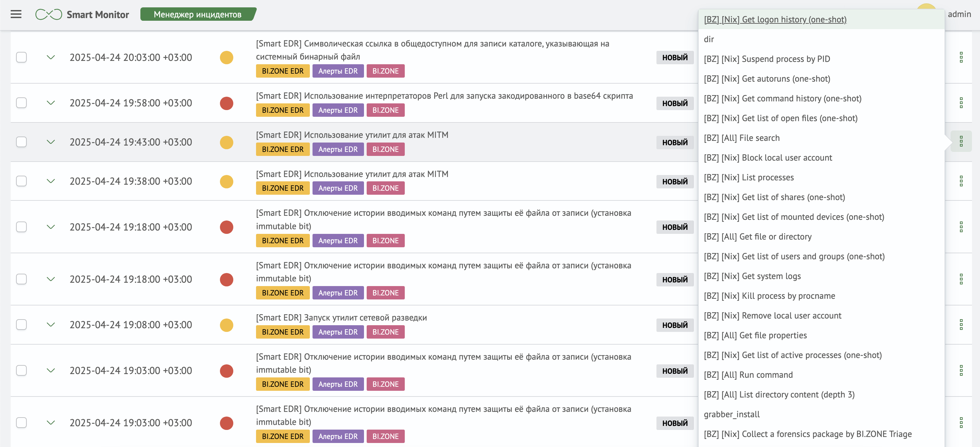Click Алерты EDR tag on 19:43:00 incident

pyautogui.click(x=338, y=150)
